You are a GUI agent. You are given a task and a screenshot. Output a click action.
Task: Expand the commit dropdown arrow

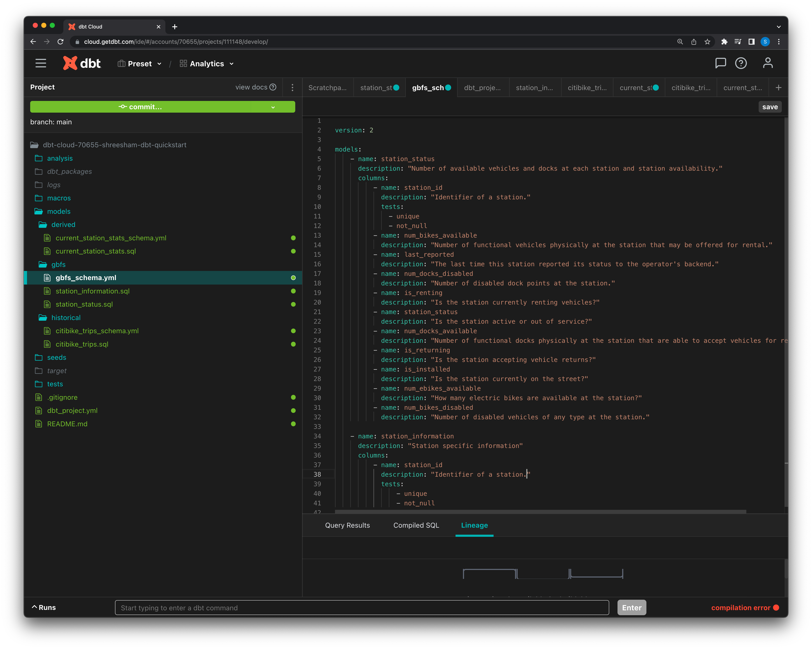click(x=273, y=107)
